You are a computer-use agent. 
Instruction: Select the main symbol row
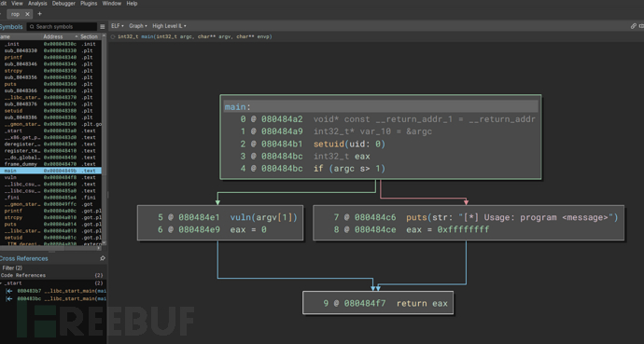point(50,171)
